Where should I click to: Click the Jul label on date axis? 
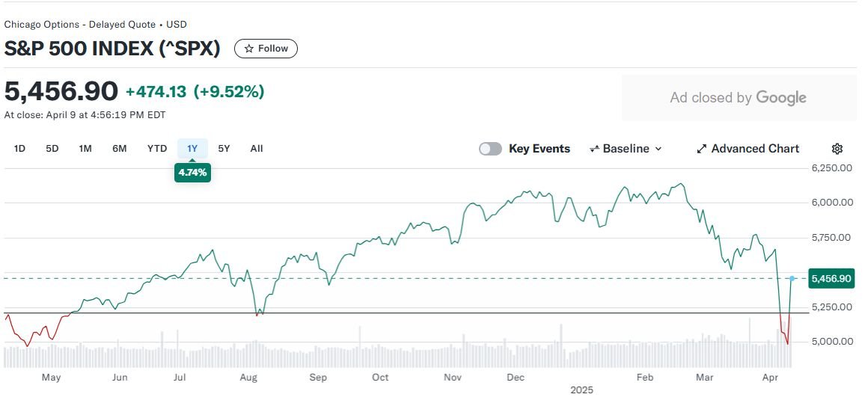click(x=179, y=378)
